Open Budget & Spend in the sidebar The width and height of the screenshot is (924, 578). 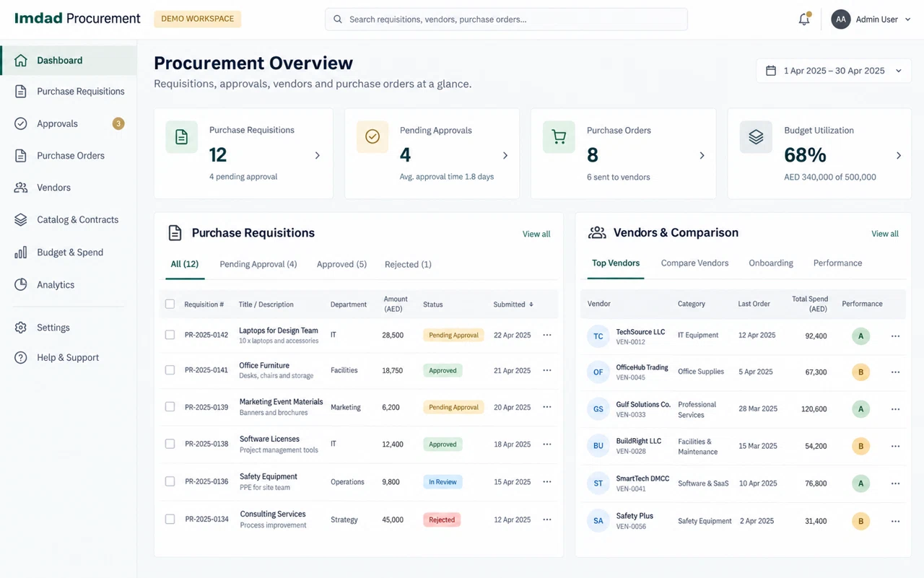click(x=69, y=253)
